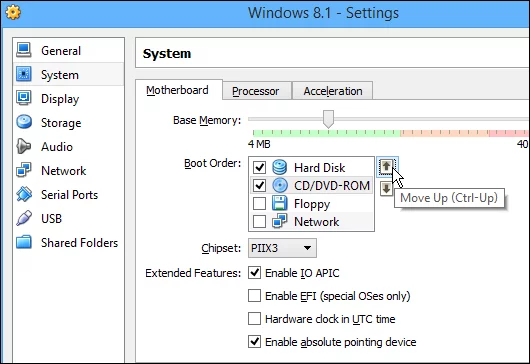Click the Move Up arrow button
530x364 pixels.
(386, 167)
